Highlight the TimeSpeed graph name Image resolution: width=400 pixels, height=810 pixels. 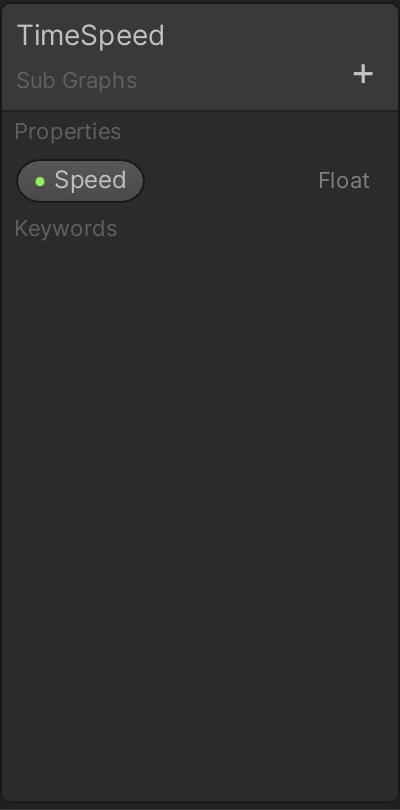pos(90,36)
